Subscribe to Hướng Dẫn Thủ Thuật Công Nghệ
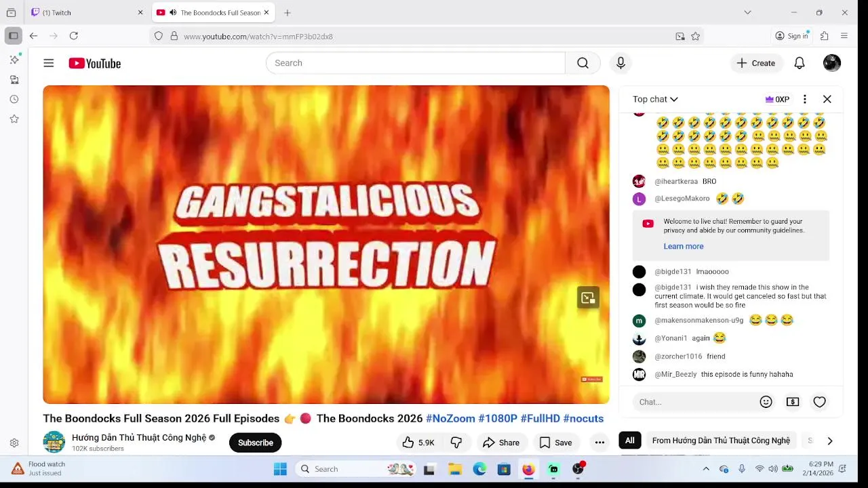This screenshot has width=868, height=488. click(256, 443)
